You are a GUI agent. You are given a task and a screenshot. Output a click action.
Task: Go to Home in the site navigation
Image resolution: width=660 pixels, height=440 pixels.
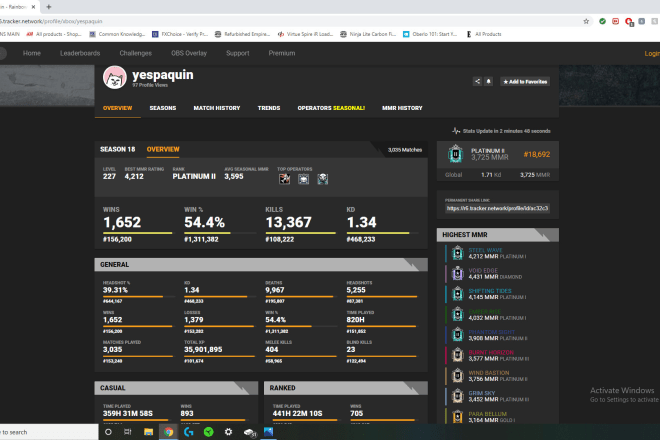pyautogui.click(x=32, y=53)
